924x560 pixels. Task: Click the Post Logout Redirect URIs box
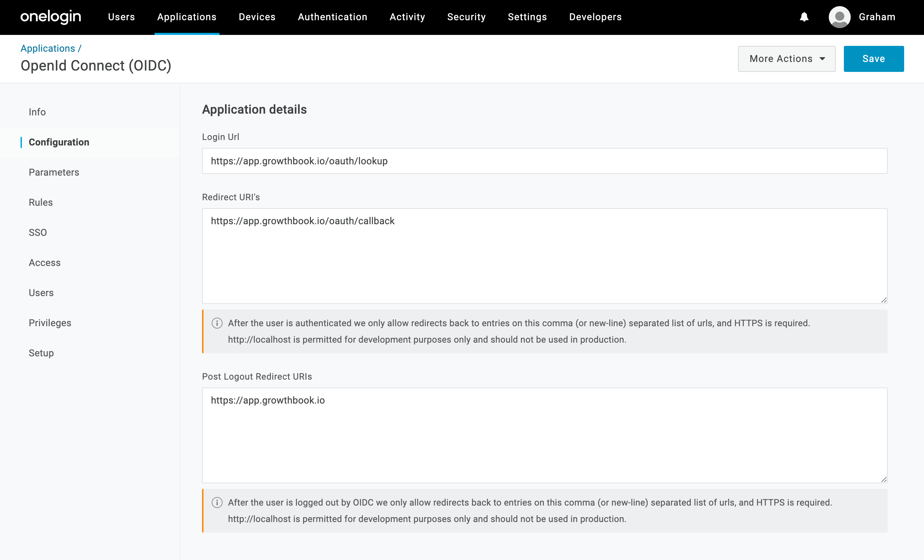(545, 435)
